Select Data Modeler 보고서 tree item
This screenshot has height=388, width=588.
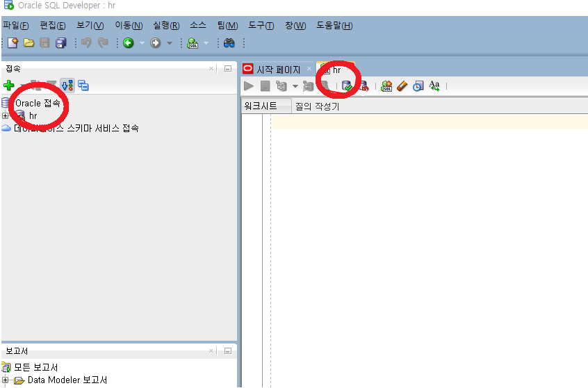pos(67,380)
